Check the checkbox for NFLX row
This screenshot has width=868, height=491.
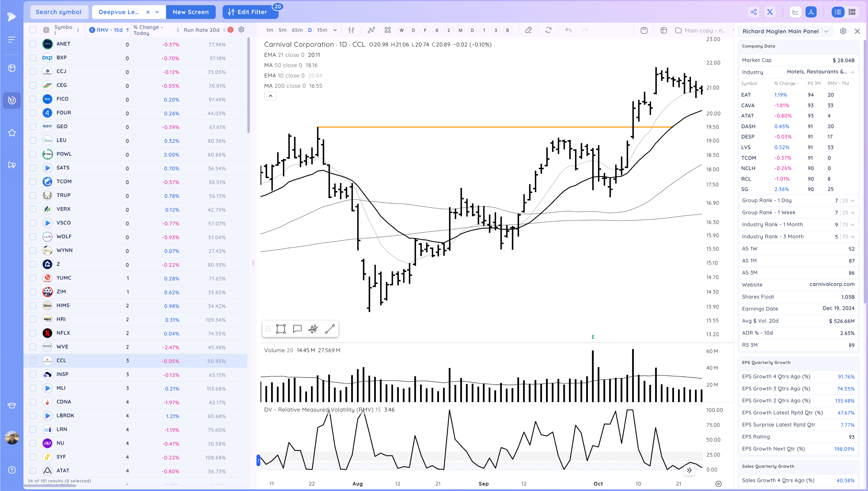coord(33,333)
